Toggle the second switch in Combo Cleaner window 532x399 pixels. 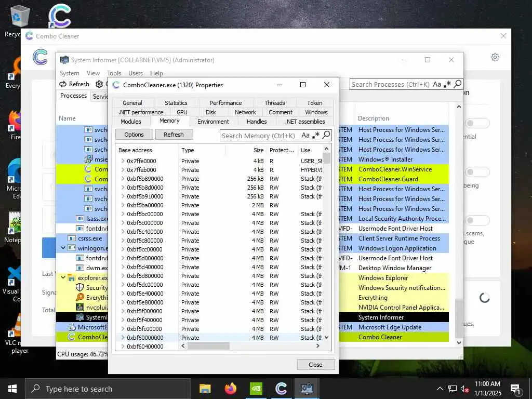point(477,171)
